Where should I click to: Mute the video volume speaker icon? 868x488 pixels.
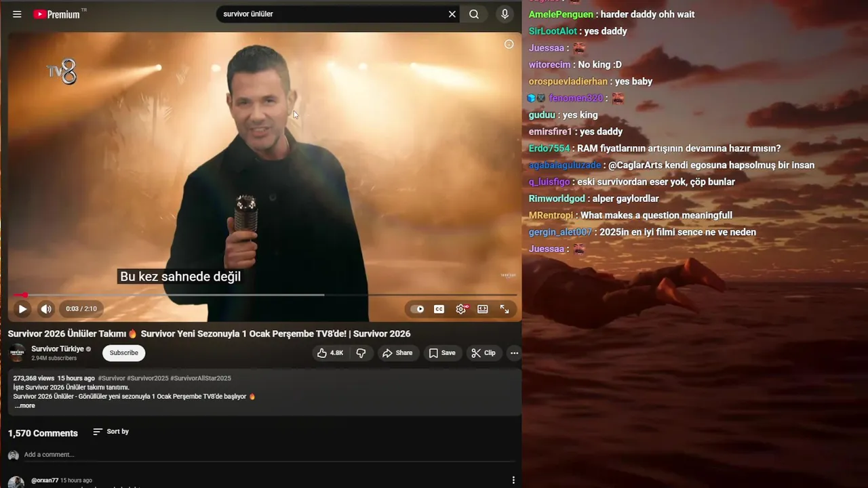tap(45, 309)
